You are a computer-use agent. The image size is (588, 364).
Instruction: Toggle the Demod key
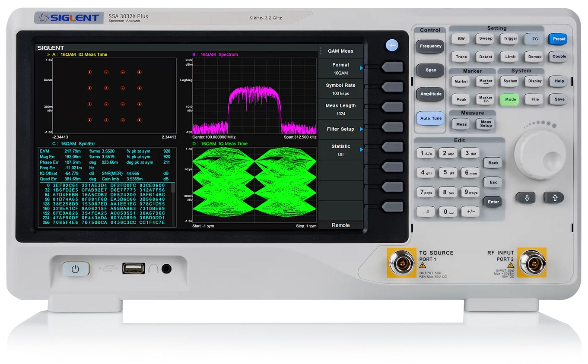pos(534,57)
